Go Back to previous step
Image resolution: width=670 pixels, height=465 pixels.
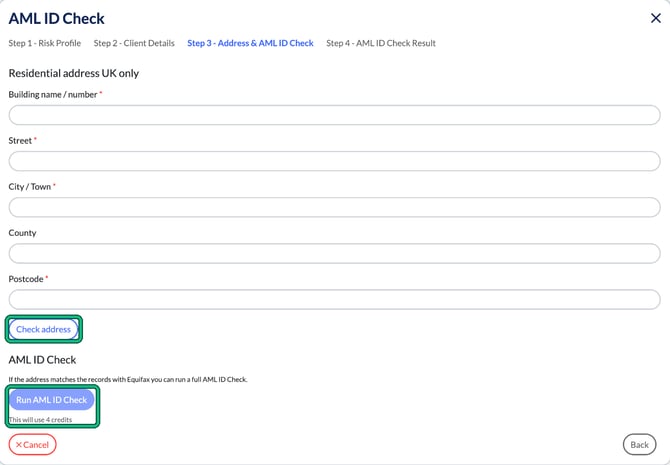pos(639,444)
